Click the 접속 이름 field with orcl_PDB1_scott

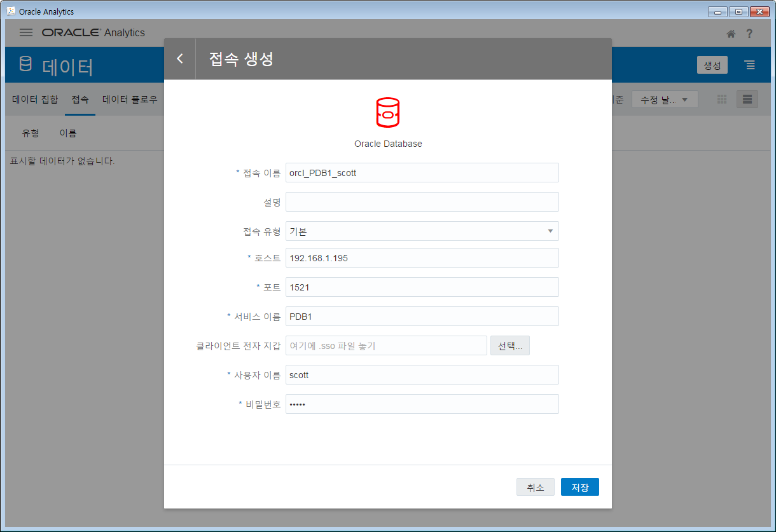(x=422, y=173)
